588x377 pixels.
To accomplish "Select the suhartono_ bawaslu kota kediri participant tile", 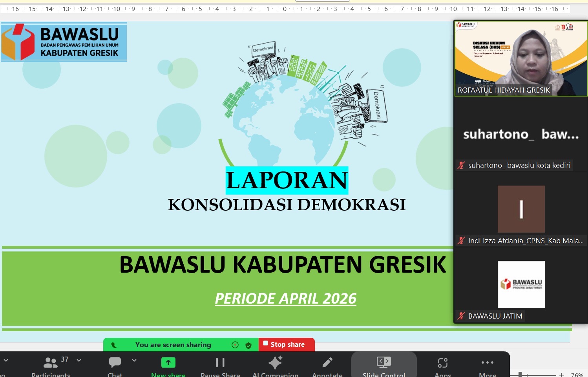I will [521, 134].
